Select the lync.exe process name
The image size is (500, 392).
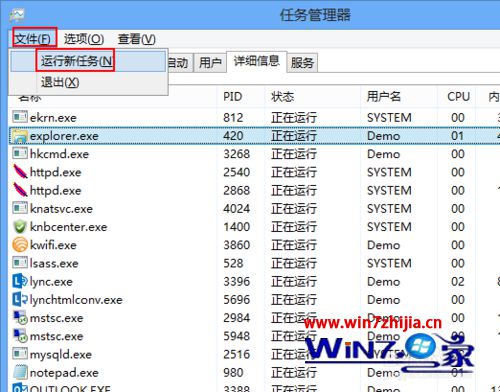tap(51, 282)
